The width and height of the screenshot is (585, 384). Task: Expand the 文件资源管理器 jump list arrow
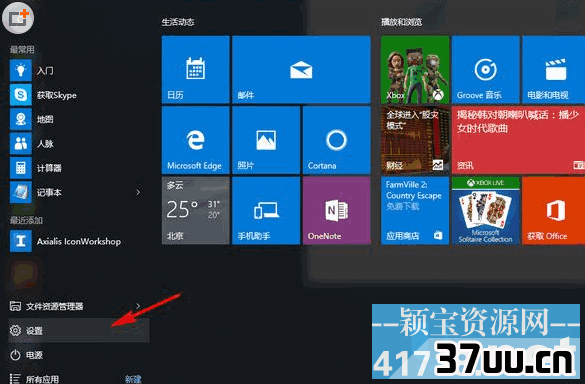tap(138, 306)
